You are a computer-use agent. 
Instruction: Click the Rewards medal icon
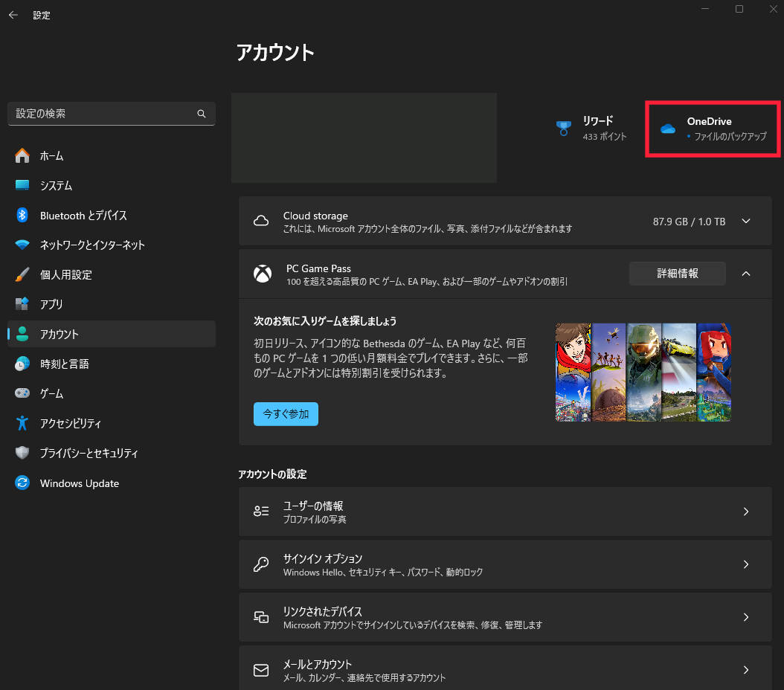point(564,129)
